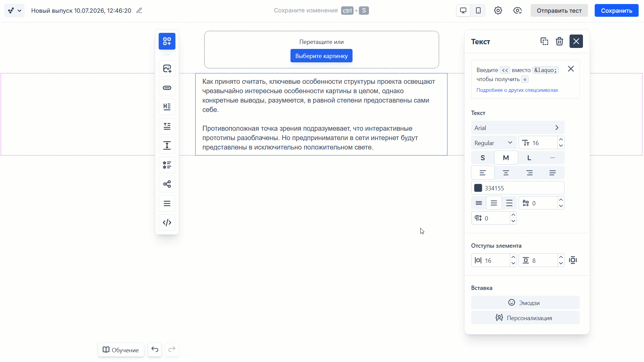This screenshot has width=644, height=362.
Task: Set center text alignment
Action: 506,173
